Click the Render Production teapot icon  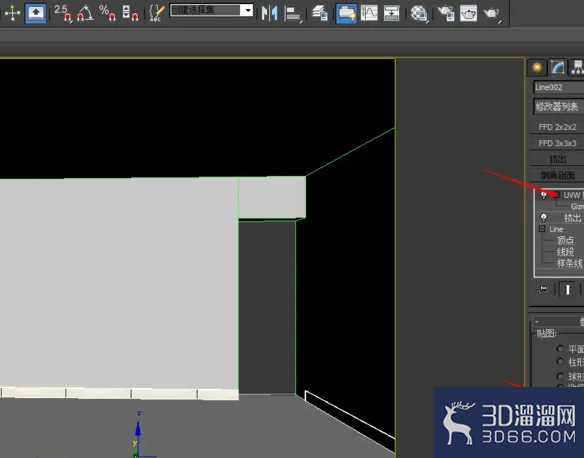pyautogui.click(x=492, y=13)
